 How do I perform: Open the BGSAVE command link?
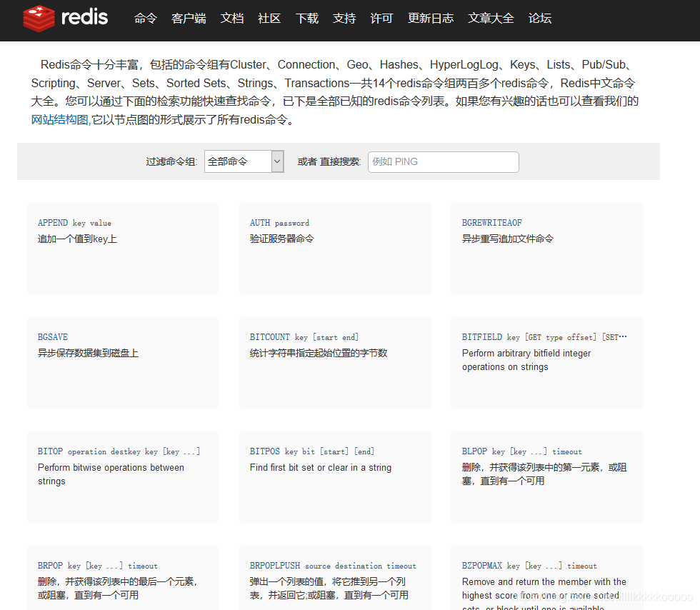[53, 337]
